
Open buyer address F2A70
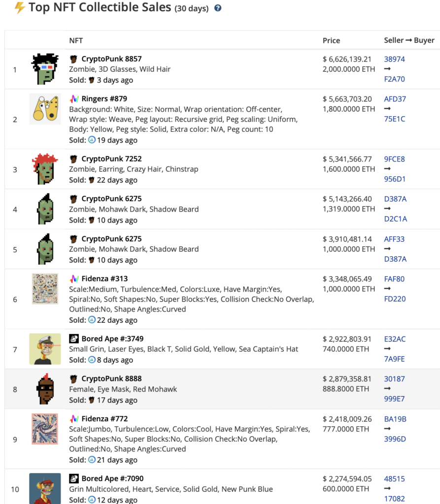click(395, 79)
